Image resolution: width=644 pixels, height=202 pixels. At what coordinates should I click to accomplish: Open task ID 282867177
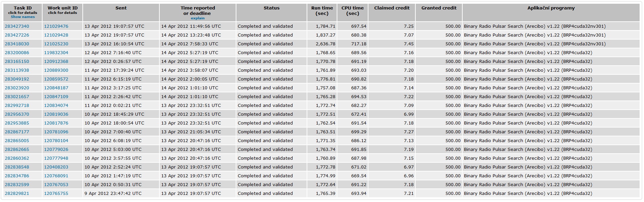[x=17, y=132]
